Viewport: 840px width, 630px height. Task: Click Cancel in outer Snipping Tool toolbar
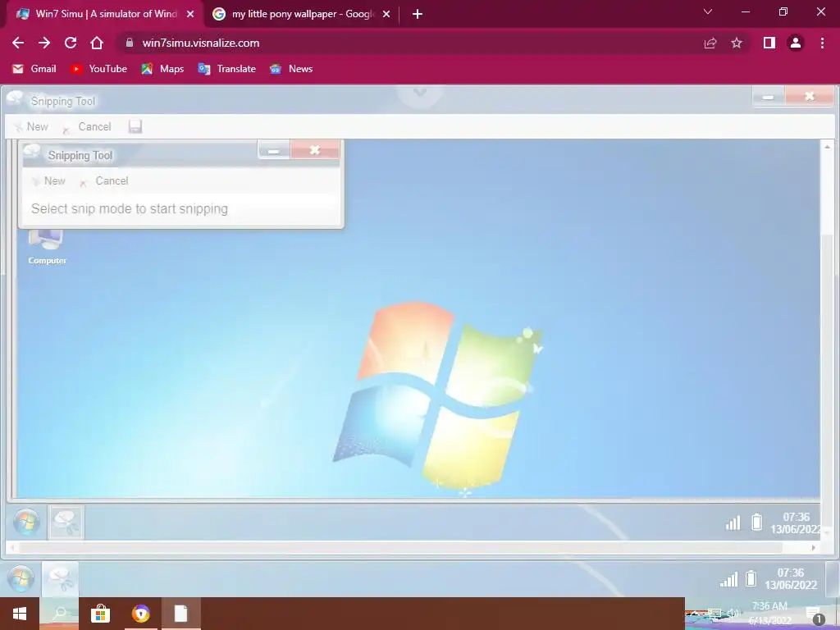[87, 126]
